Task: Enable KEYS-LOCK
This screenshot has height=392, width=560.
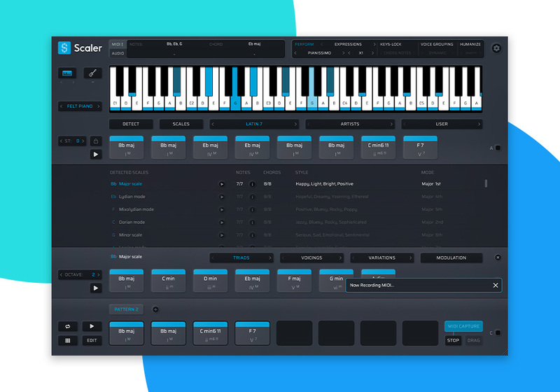Action: (x=391, y=44)
